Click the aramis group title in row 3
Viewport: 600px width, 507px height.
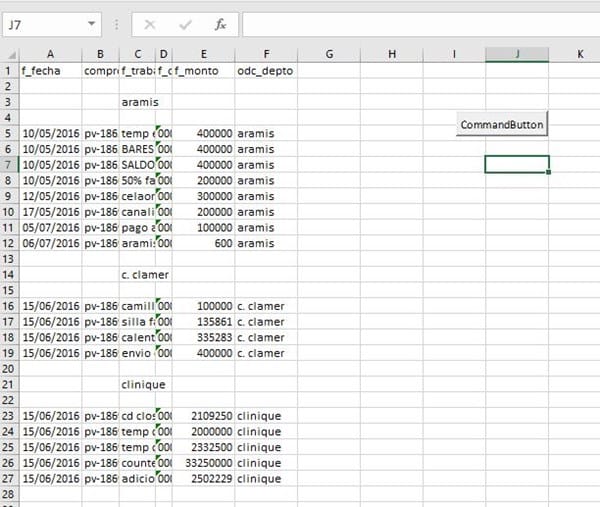click(x=140, y=102)
